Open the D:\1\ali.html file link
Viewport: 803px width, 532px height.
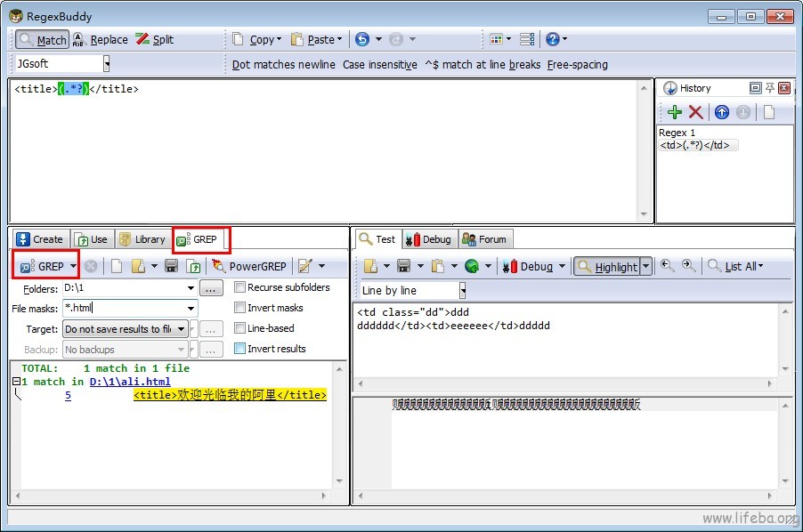(130, 382)
